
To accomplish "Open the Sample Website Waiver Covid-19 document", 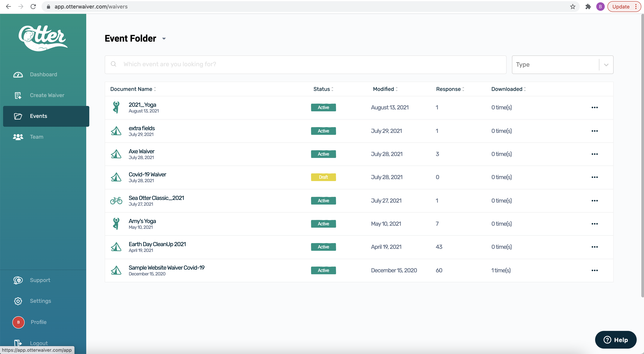I will (x=166, y=268).
